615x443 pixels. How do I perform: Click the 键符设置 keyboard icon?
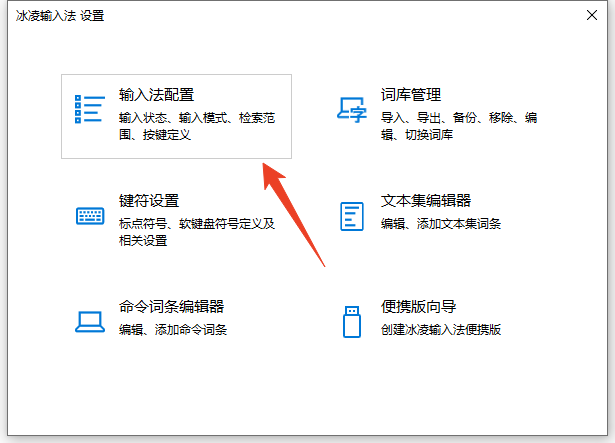point(90,216)
